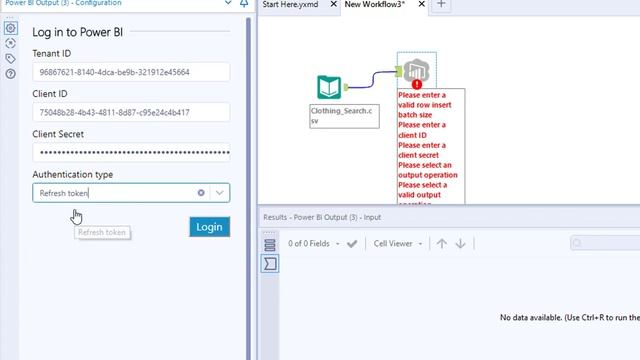640x360 pixels.
Task: Close the Start Here.yxmd tab
Action: pos(333,4)
